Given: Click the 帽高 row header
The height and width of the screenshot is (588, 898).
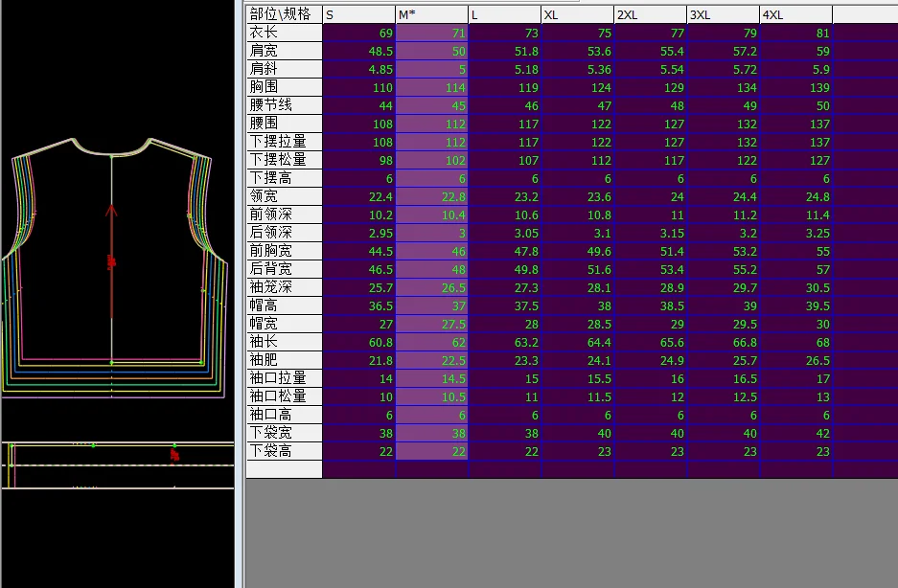Looking at the screenshot, I should (284, 305).
